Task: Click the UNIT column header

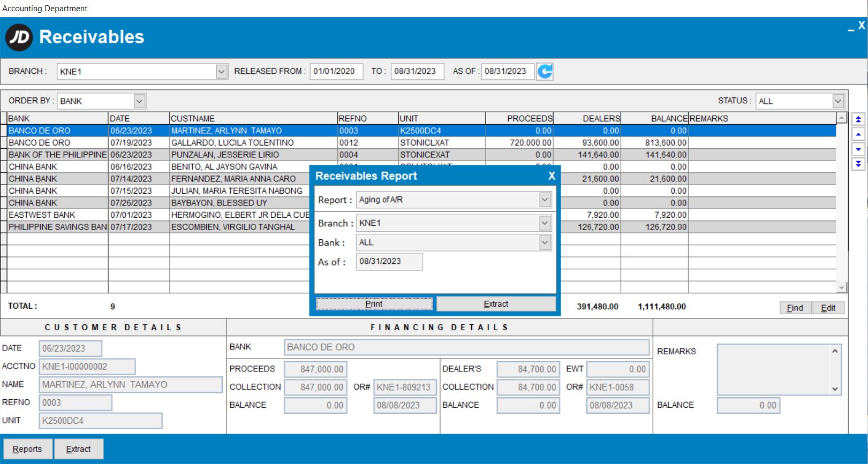Action: pos(442,118)
